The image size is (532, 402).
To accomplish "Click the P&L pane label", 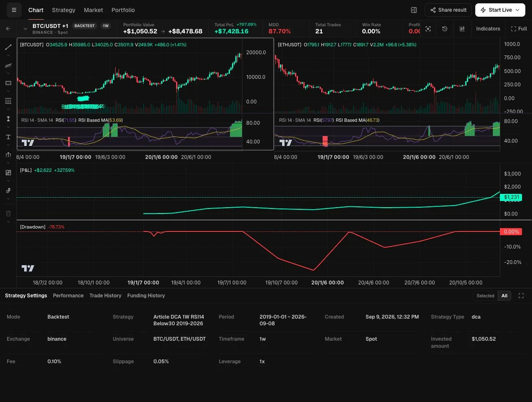I will pos(26,170).
